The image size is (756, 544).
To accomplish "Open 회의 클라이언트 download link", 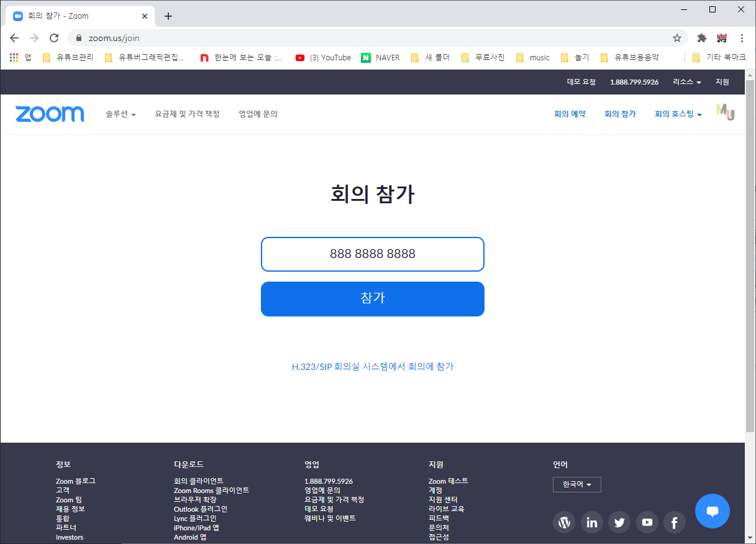I will pyautogui.click(x=199, y=481).
